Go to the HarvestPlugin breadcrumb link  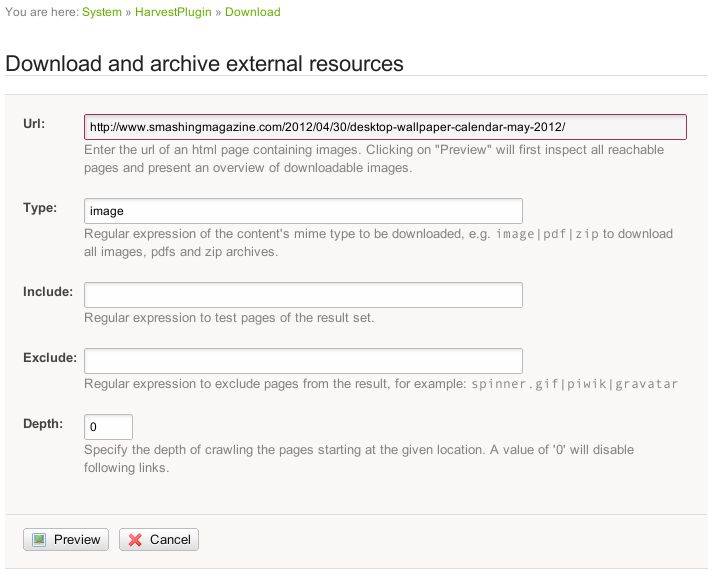point(173,12)
